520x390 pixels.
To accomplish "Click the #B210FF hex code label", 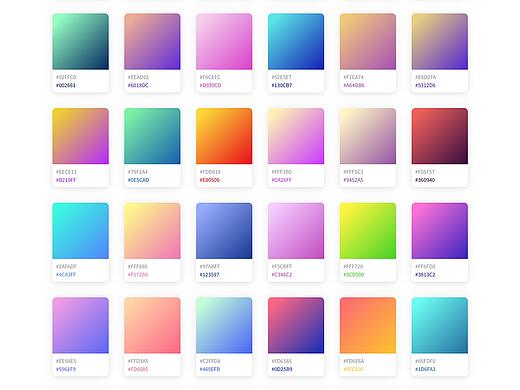I will pos(66,180).
